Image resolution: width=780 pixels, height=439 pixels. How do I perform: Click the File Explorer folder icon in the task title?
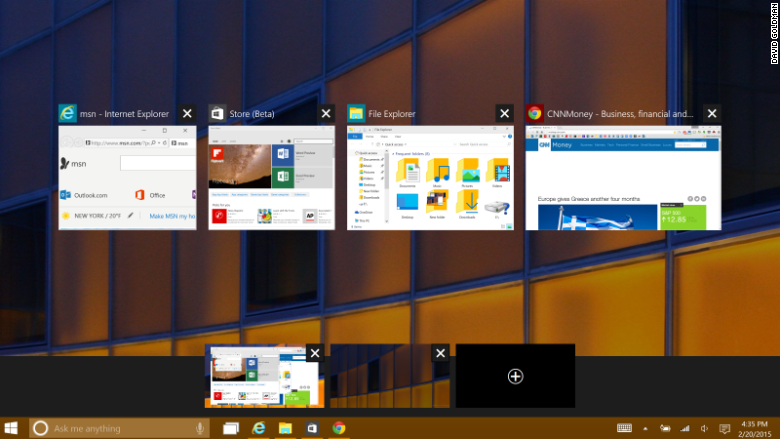(356, 113)
